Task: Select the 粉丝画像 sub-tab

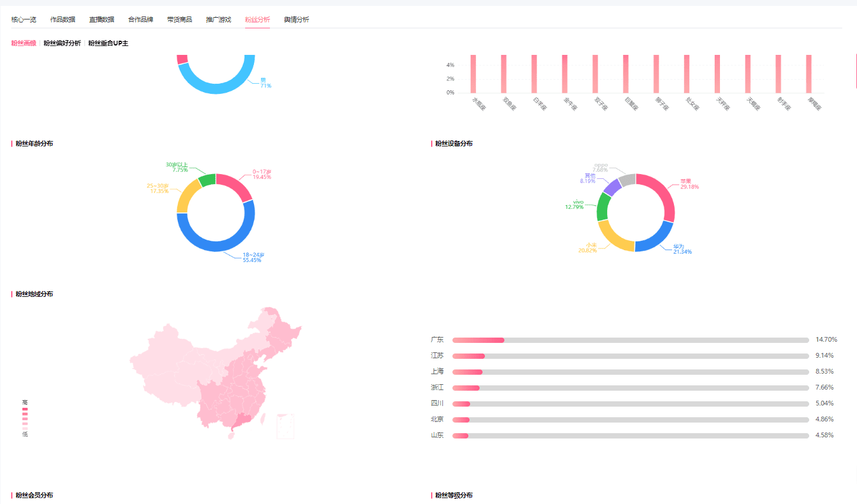Action: coord(24,43)
